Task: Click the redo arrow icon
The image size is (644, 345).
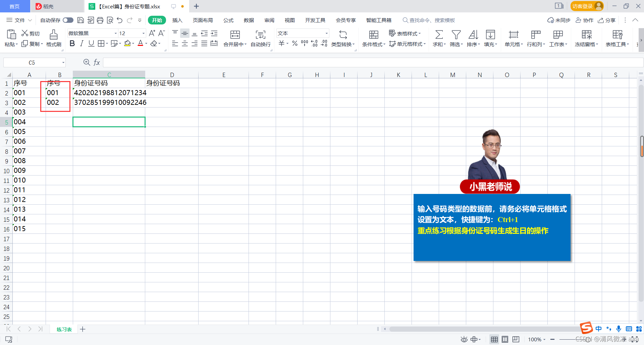Action: click(129, 20)
